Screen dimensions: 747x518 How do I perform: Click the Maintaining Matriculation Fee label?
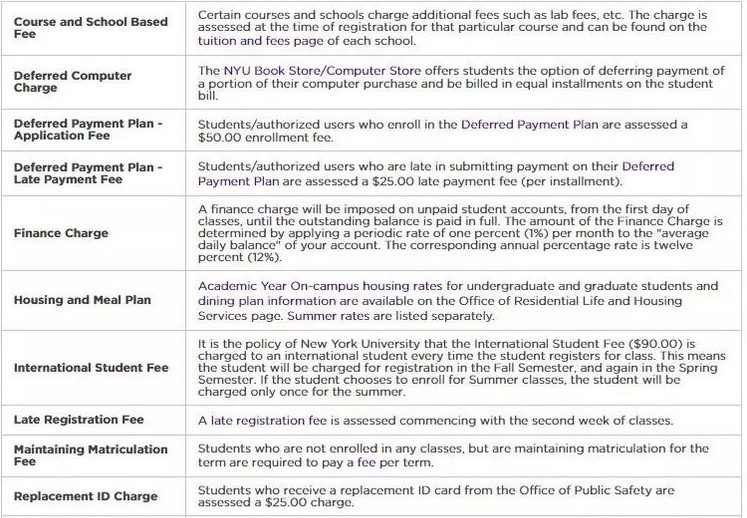click(x=91, y=455)
